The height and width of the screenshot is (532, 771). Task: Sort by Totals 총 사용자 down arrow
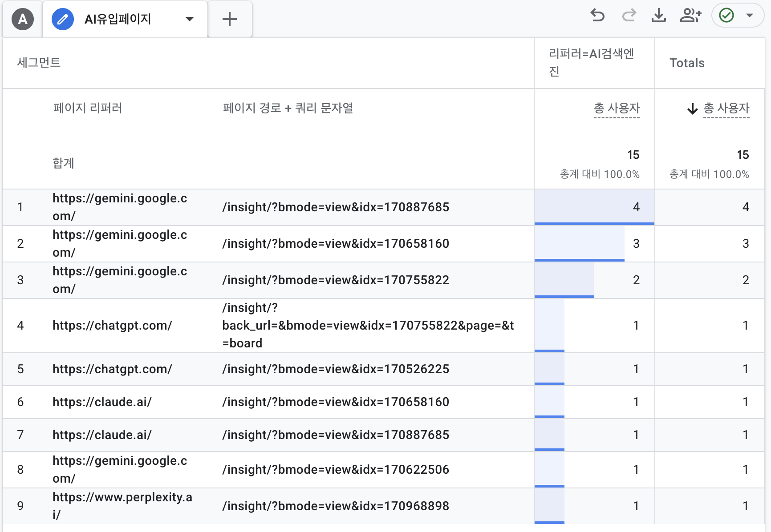[x=692, y=109]
